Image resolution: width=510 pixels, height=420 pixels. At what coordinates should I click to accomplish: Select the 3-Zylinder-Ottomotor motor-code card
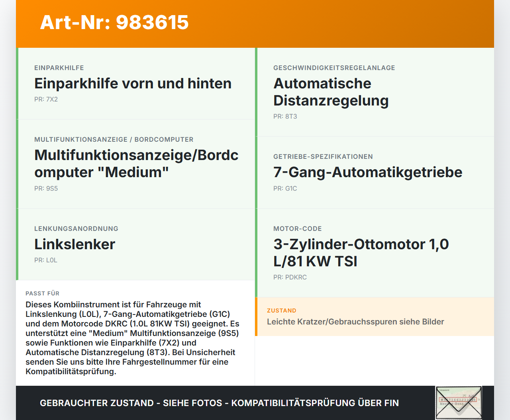(x=361, y=252)
